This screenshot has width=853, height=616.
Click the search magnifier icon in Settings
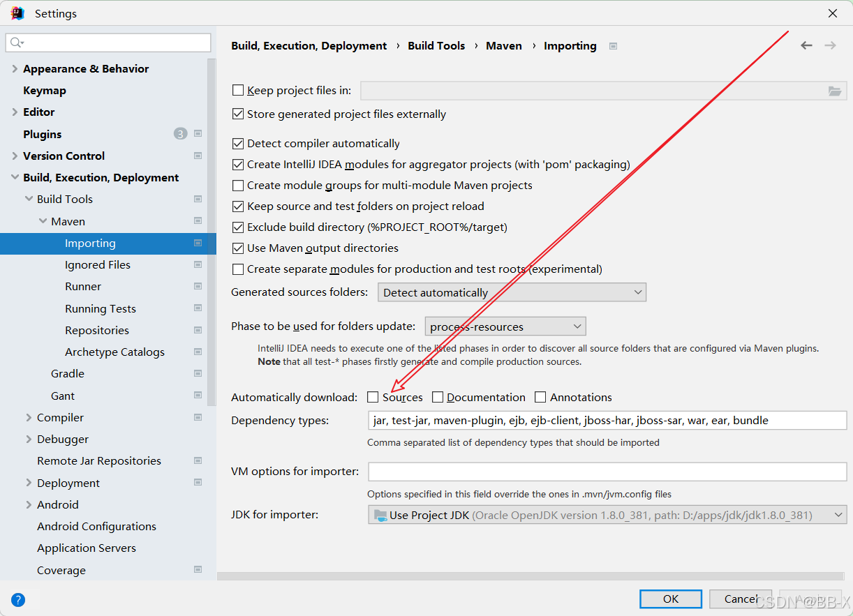[16, 43]
